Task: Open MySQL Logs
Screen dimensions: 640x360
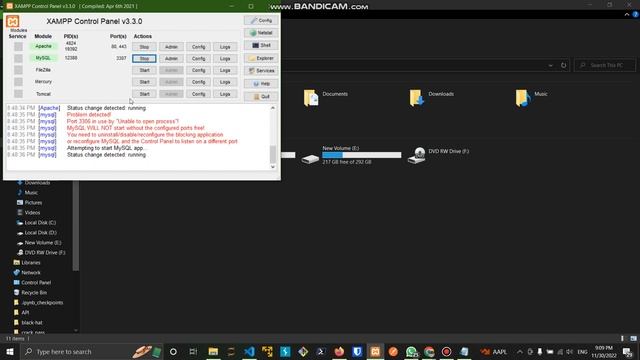Action: (x=225, y=58)
